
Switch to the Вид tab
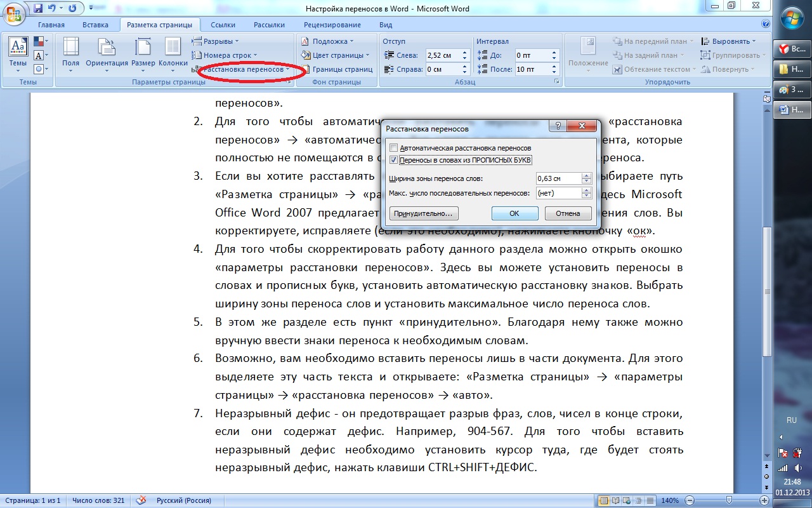[385, 25]
